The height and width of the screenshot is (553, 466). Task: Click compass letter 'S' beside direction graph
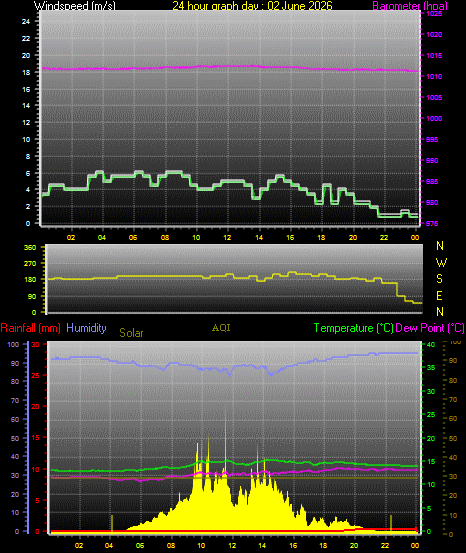[439, 279]
